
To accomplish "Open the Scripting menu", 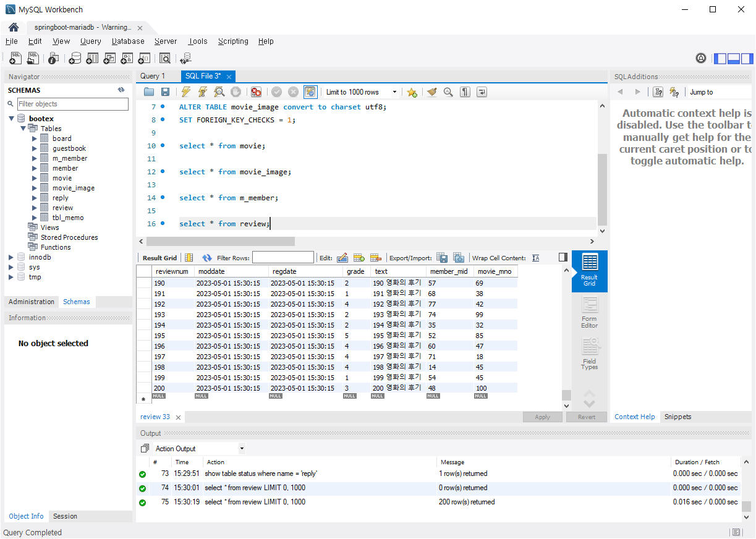I will (233, 41).
